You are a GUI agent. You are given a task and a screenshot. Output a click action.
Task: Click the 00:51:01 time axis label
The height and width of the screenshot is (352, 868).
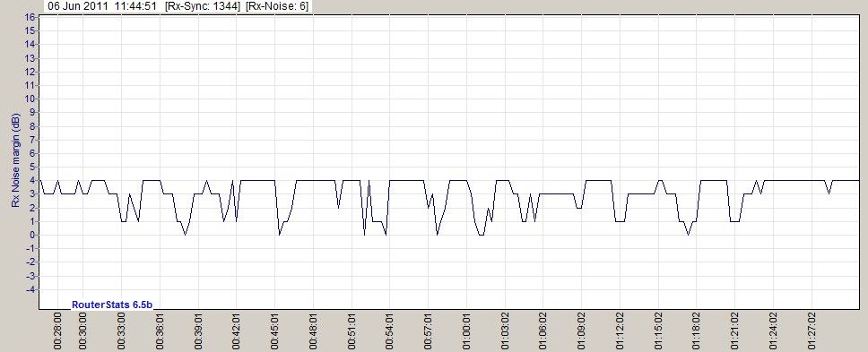pos(352,331)
